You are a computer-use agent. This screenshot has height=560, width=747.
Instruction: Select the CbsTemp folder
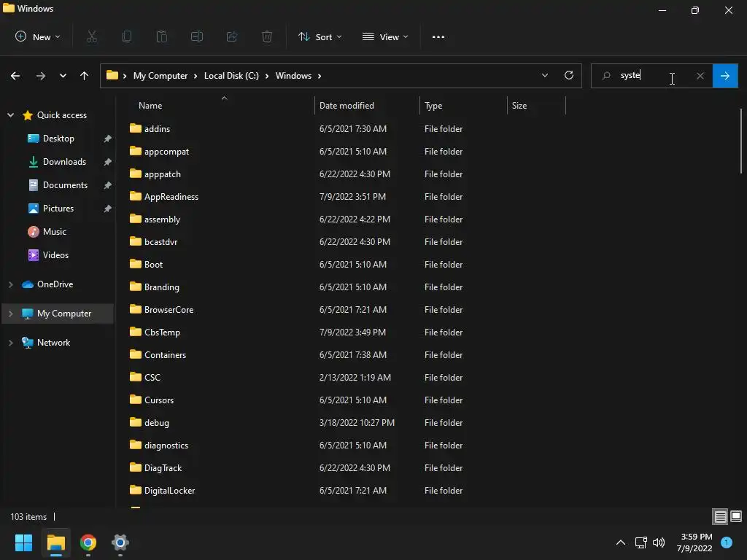162,332
